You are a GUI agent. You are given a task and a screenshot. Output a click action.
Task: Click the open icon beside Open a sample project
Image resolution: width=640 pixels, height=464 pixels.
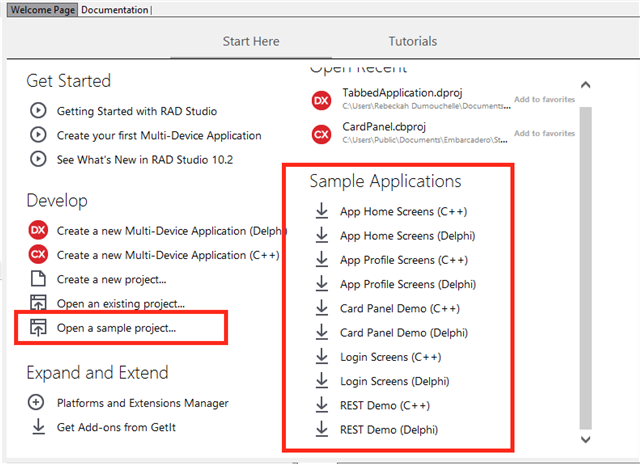[x=38, y=327]
